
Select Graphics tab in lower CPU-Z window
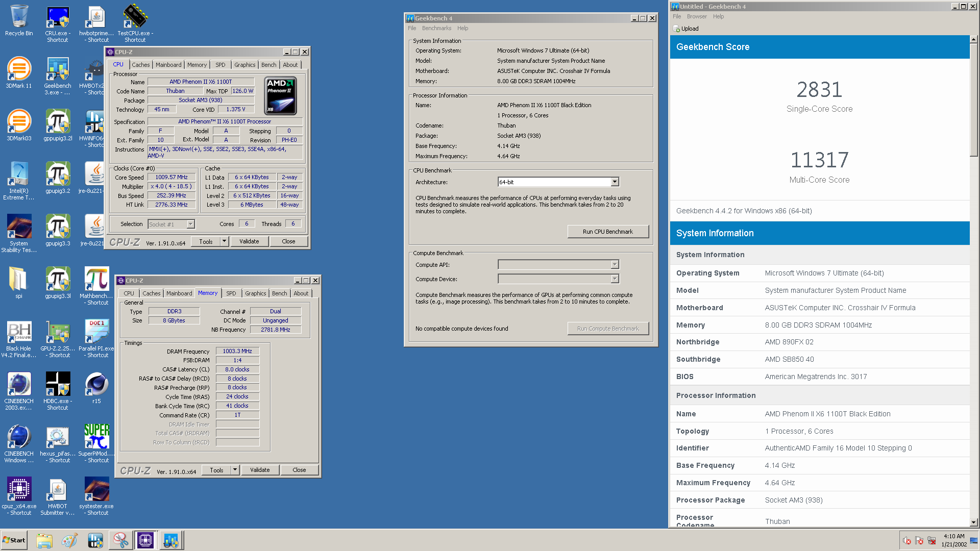pos(255,293)
